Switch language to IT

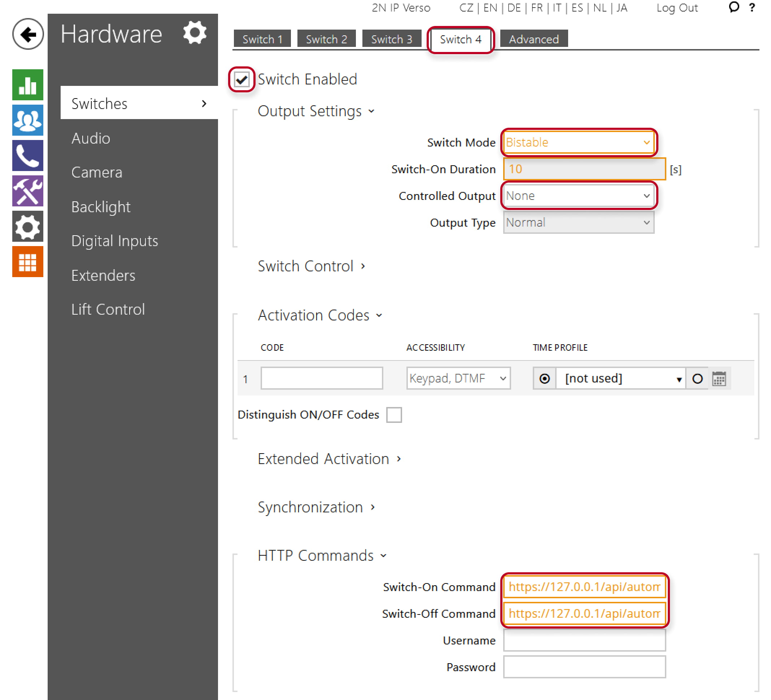(557, 8)
